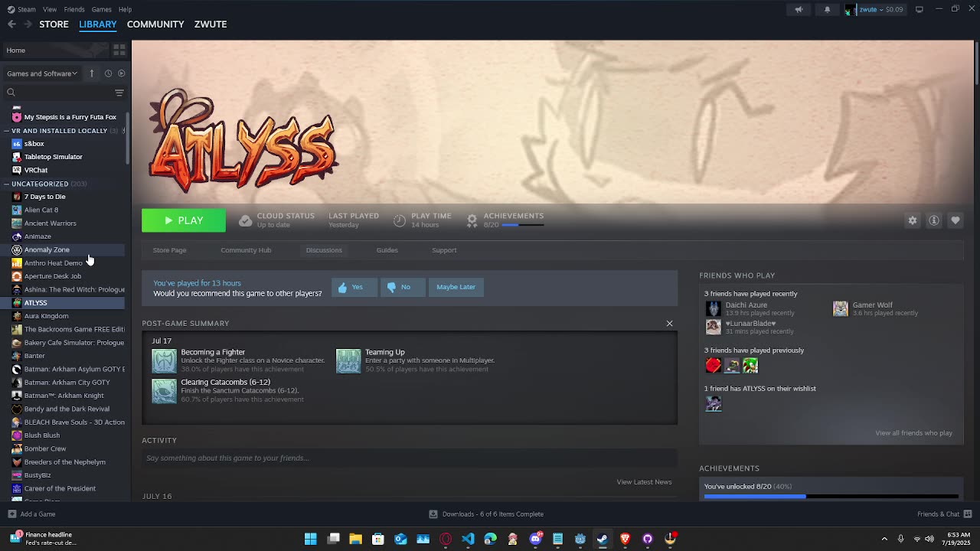Go back with the navigation arrow
Image resolution: width=980 pixels, height=551 pixels.
coord(11,24)
